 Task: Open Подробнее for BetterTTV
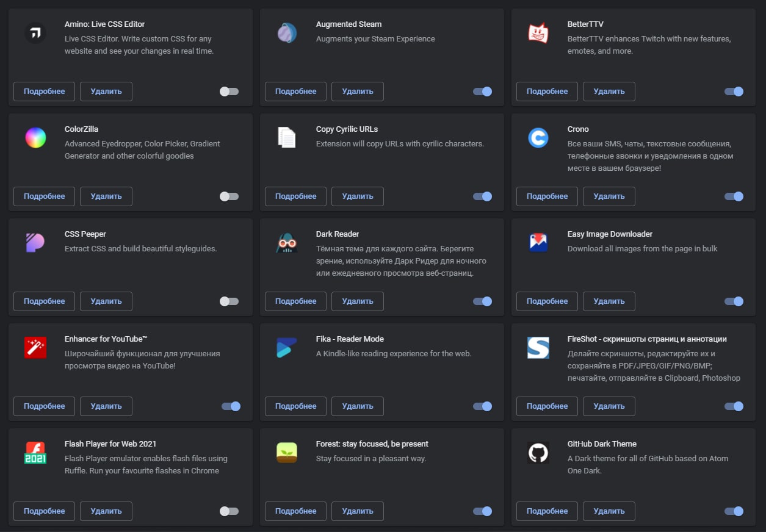(547, 92)
